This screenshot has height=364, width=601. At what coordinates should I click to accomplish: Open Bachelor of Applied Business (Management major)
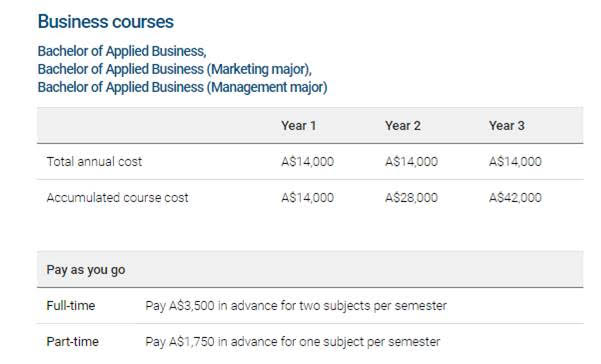click(x=182, y=87)
